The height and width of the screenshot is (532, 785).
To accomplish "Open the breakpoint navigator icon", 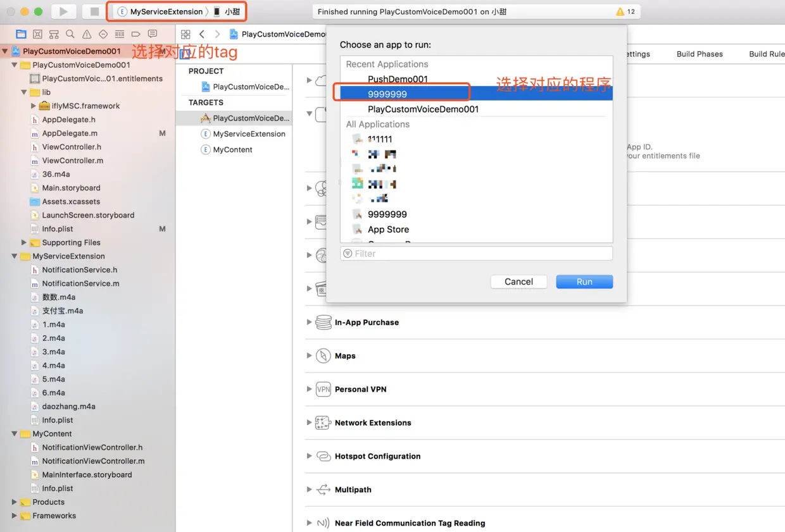I will tap(136, 34).
